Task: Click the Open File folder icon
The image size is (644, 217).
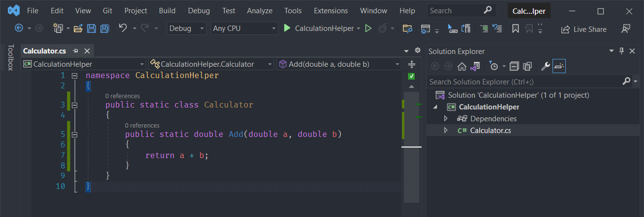Action: (78, 28)
